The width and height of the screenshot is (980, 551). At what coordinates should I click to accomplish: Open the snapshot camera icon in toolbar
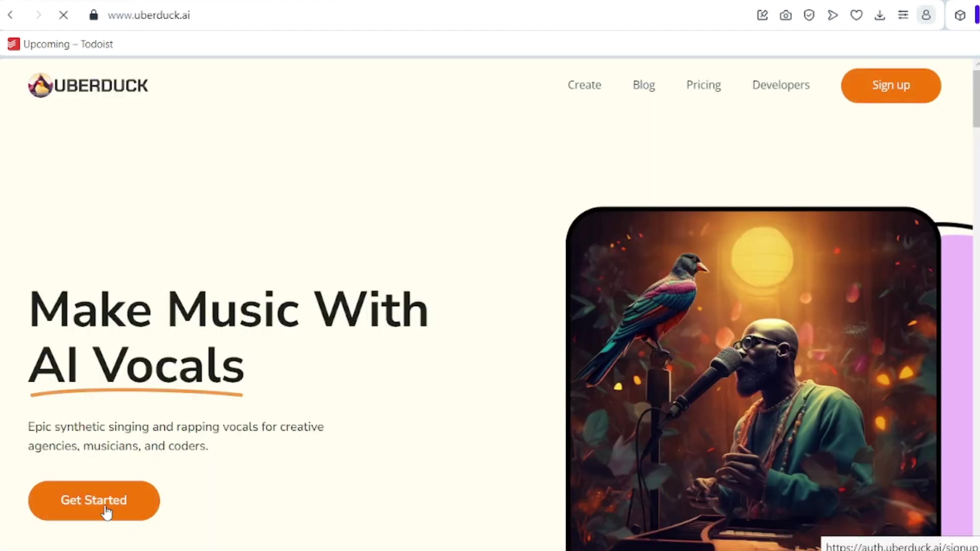pos(786,15)
